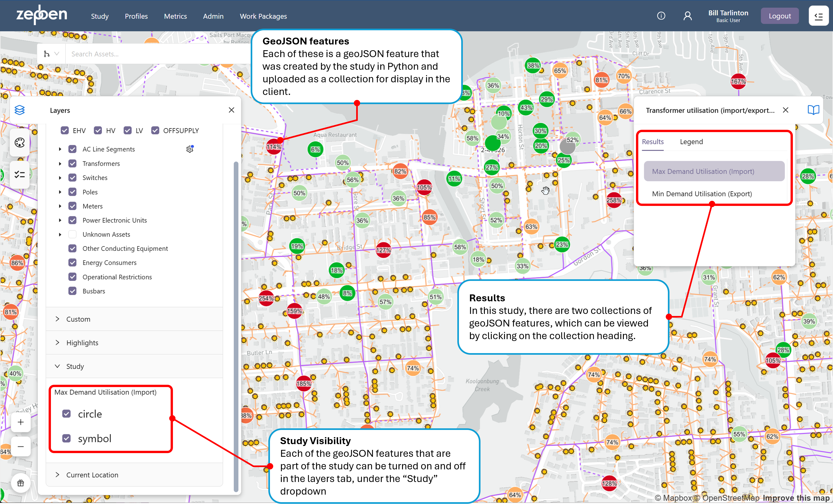Click the map zoom out minus button
Image resolution: width=833 pixels, height=504 pixels.
[x=21, y=447]
